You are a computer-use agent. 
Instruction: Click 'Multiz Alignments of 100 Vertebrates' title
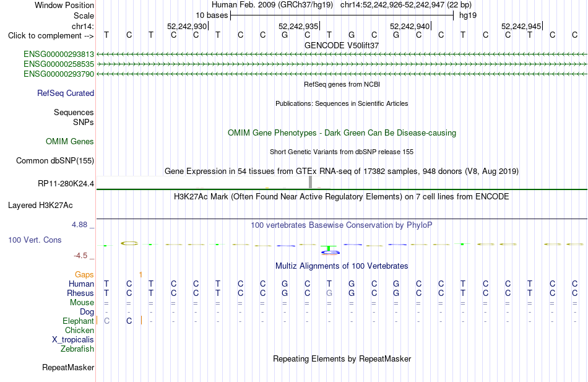[342, 266]
